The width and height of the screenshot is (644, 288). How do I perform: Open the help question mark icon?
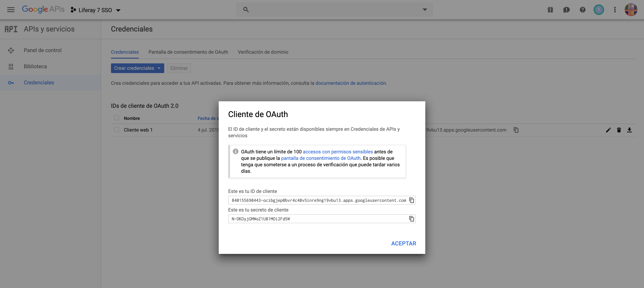582,10
